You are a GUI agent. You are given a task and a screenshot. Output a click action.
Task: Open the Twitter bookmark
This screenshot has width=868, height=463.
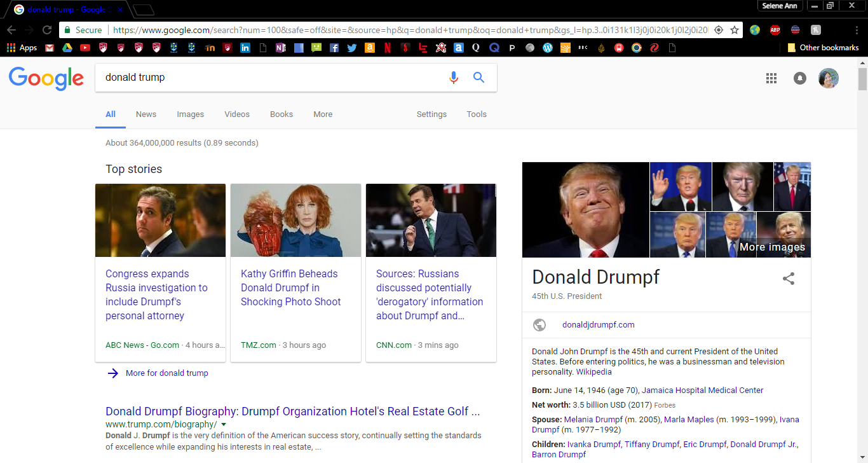point(352,48)
